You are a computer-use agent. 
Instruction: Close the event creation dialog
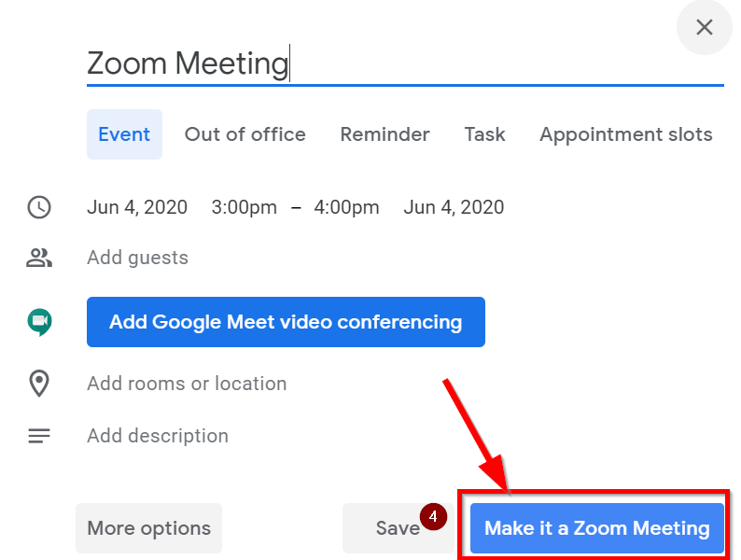click(x=704, y=27)
